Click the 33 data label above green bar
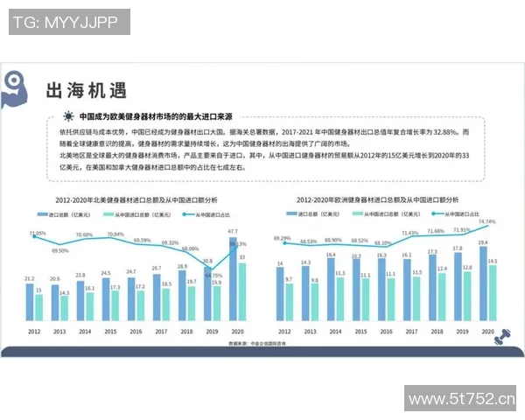 pyautogui.click(x=242, y=257)
